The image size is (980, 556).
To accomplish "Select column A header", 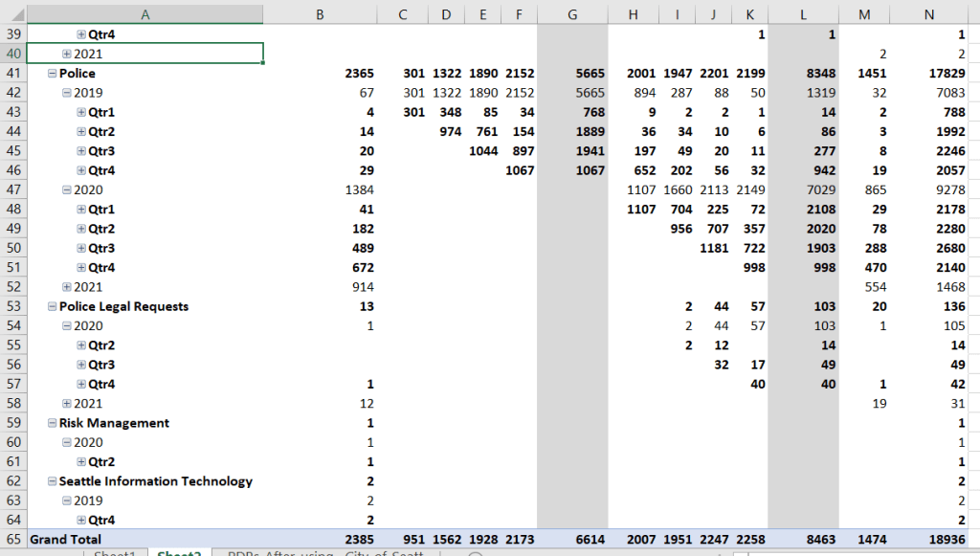I will [x=145, y=13].
